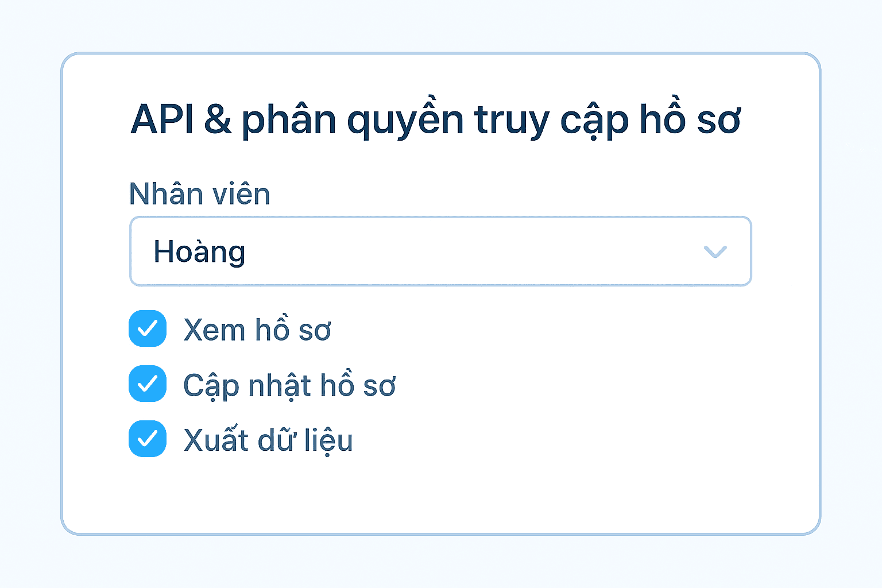882x588 pixels.
Task: Click the checkmark icon beside Cập nhật hồ sơ
Action: (148, 384)
